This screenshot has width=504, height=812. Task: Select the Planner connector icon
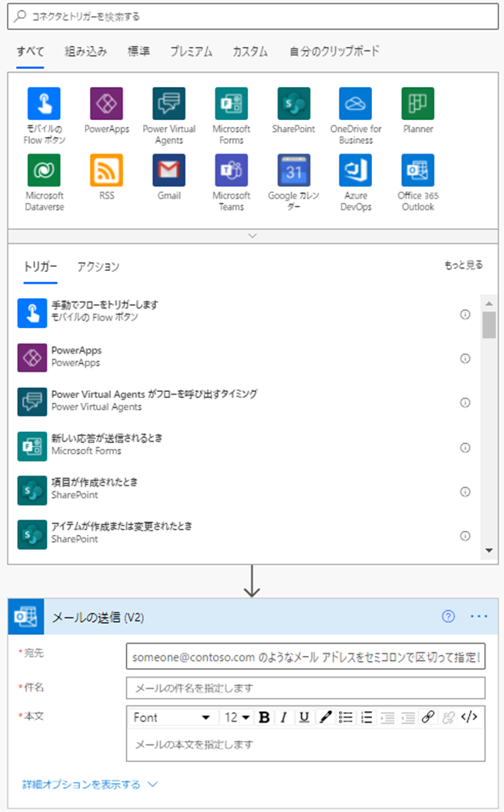coord(418,104)
